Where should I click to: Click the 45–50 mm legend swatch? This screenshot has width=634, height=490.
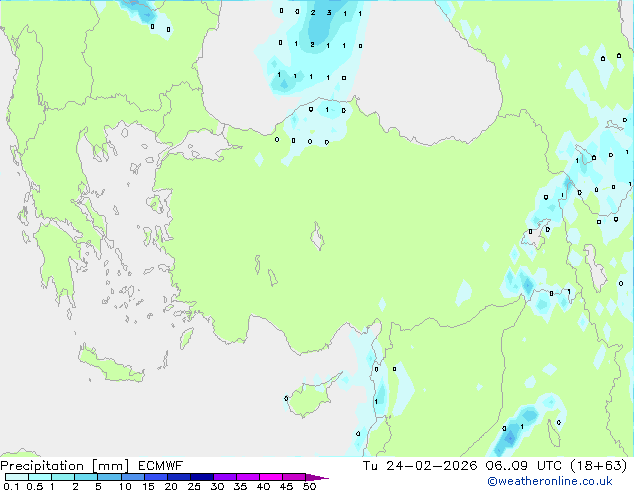(294, 477)
